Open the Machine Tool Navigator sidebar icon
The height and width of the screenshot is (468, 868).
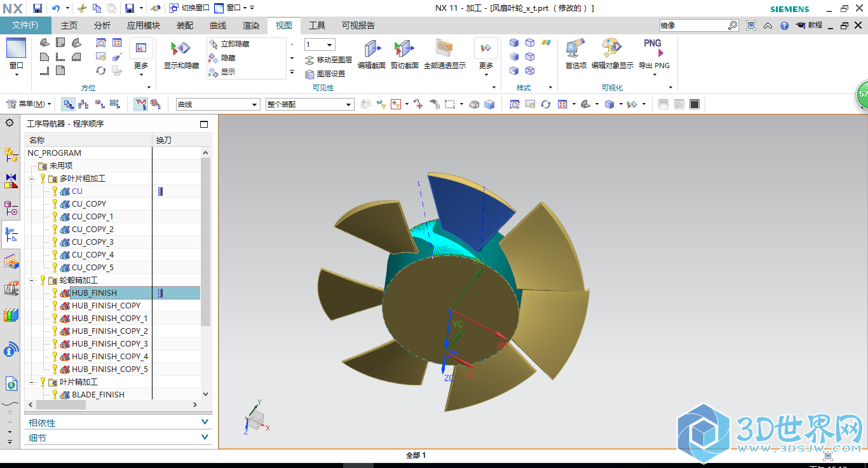click(x=11, y=288)
